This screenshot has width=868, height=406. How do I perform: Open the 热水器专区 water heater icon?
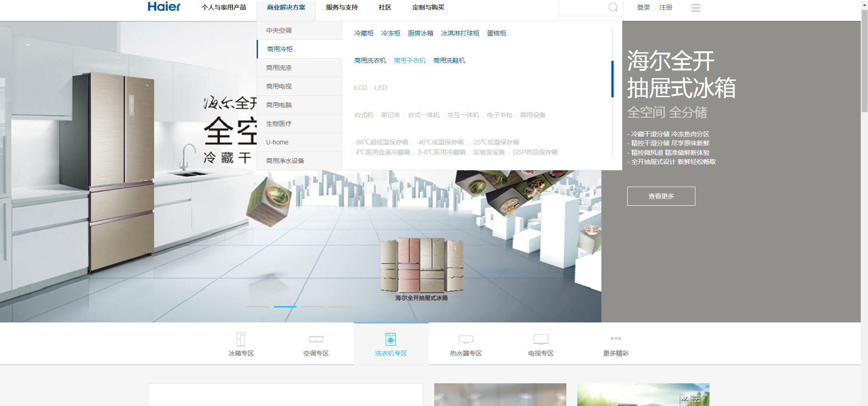(x=466, y=339)
